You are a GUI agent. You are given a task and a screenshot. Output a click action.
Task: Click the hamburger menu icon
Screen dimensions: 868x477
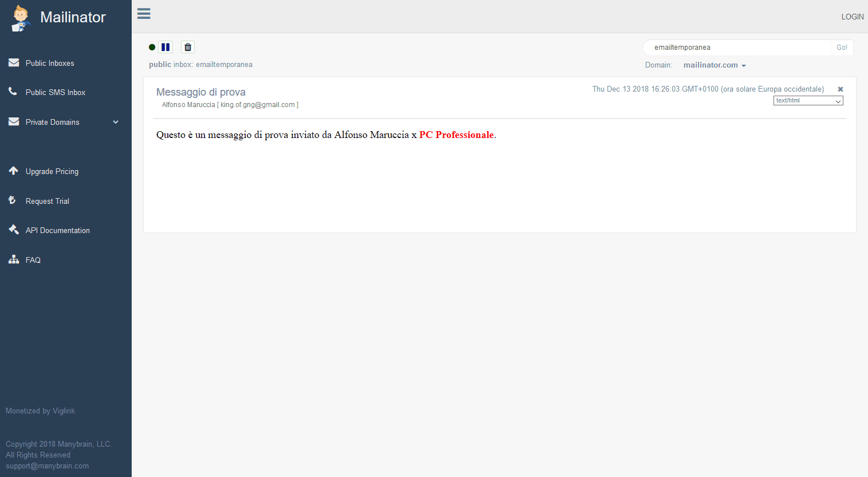coord(144,14)
